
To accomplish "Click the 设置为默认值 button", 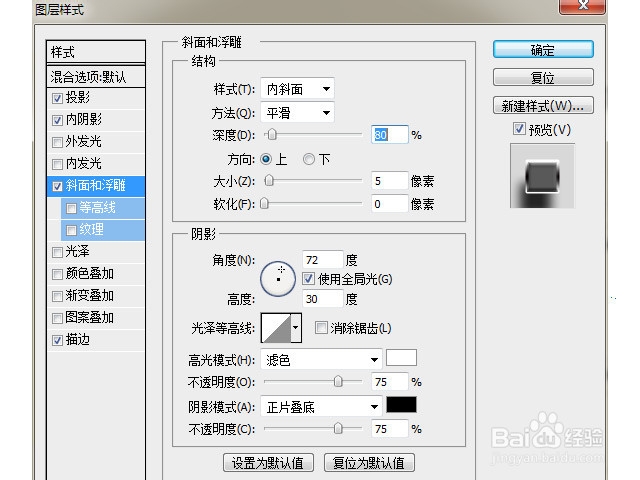I will tap(268, 462).
